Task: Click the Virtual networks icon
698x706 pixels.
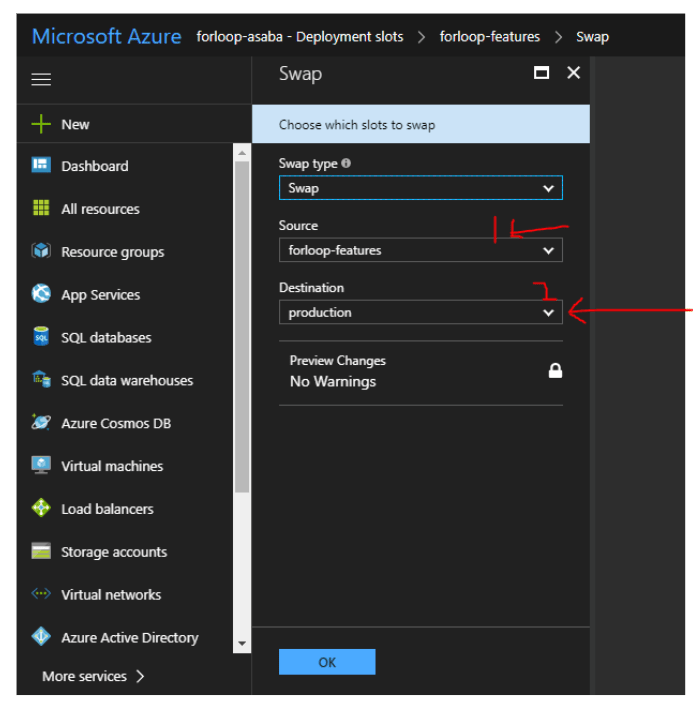Action: pyautogui.click(x=41, y=593)
